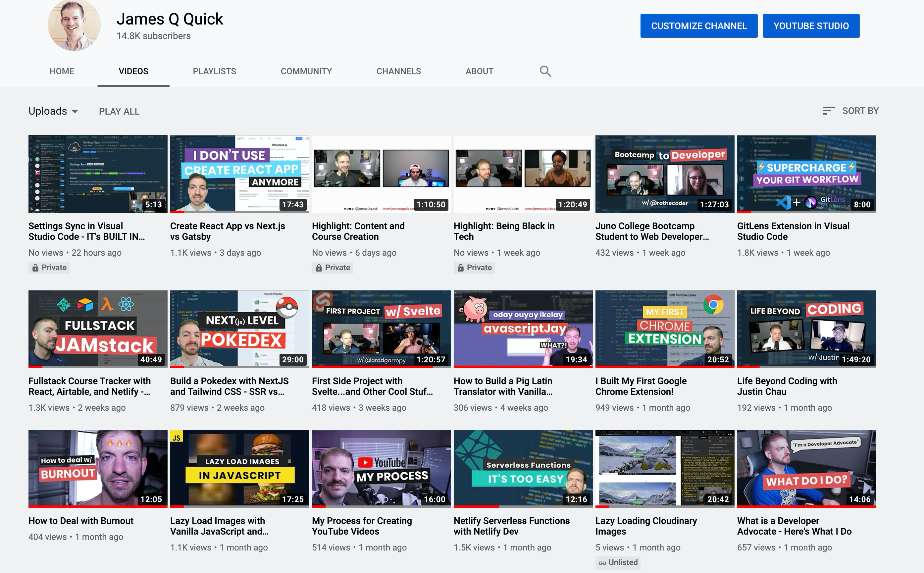This screenshot has width=924, height=573.
Task: Open the Fullstack JAMstack thumbnail
Action: tap(98, 329)
